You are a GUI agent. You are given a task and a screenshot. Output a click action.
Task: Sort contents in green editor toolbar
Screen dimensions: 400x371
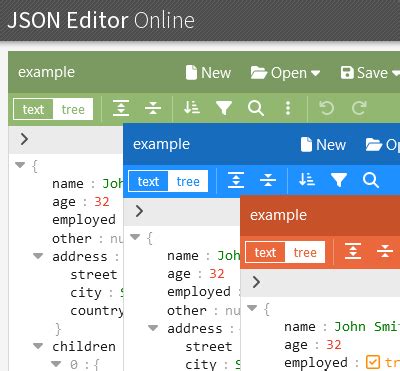(192, 108)
